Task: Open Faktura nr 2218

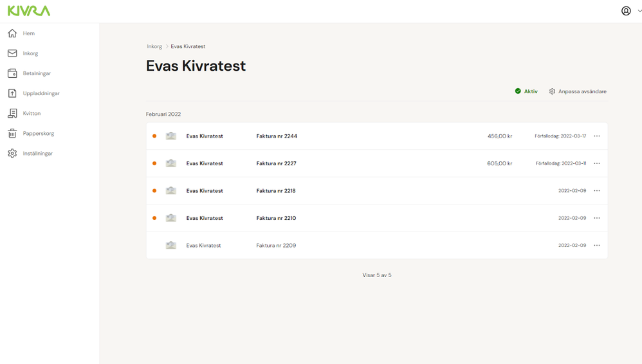Action: [377, 191]
